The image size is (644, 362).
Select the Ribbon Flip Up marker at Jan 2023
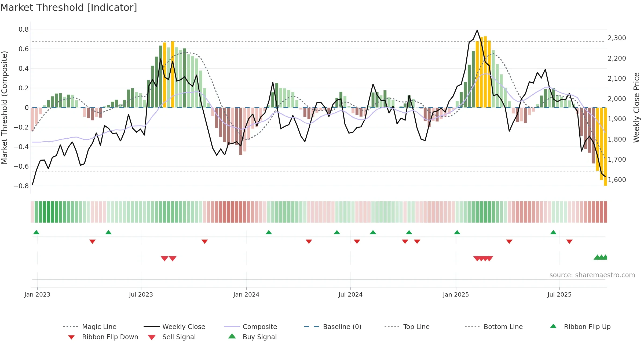pyautogui.click(x=36, y=232)
